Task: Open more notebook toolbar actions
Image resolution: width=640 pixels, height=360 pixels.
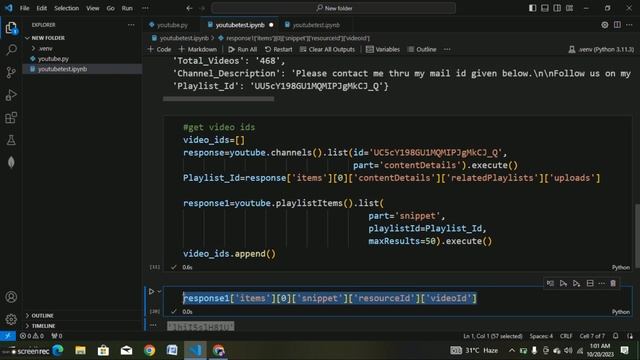Action: click(447, 49)
